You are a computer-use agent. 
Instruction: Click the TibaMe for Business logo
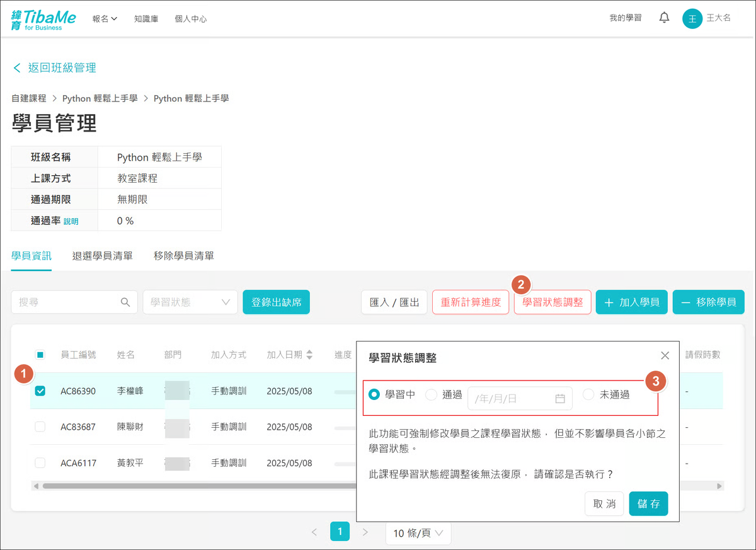pos(43,19)
